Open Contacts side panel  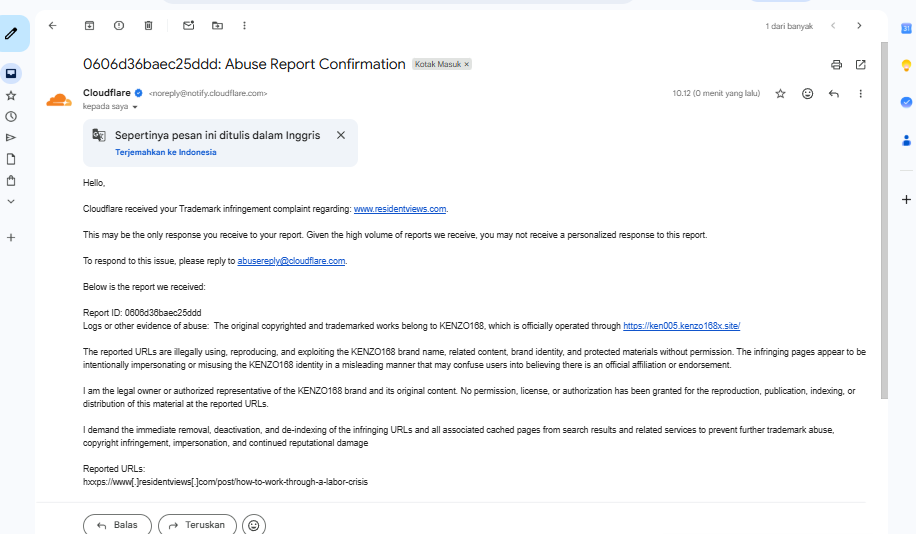[906, 140]
